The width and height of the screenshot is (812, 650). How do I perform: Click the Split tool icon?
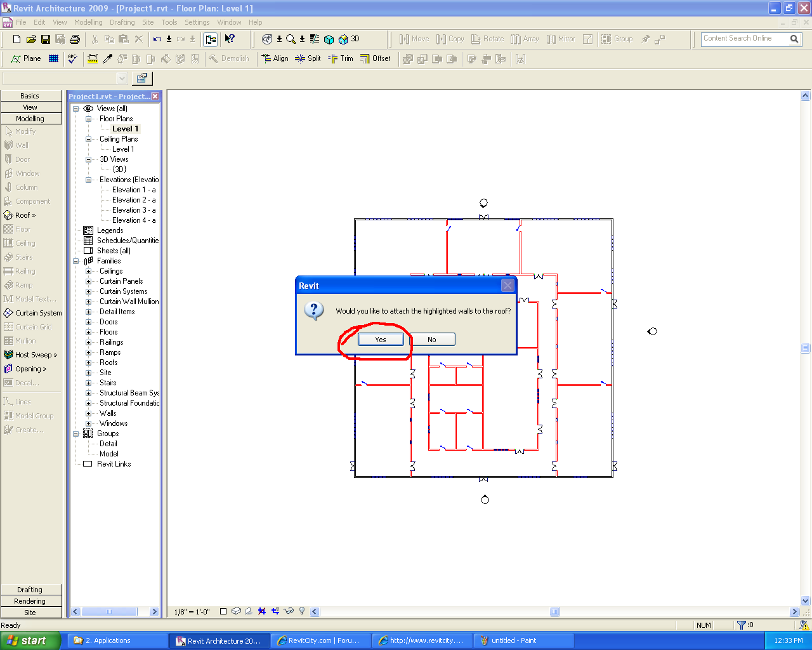308,58
